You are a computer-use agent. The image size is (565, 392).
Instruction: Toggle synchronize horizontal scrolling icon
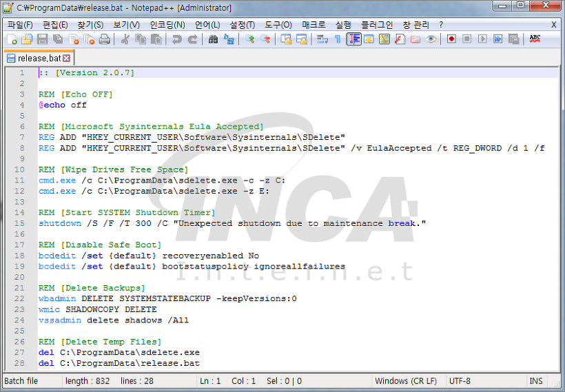(302, 39)
